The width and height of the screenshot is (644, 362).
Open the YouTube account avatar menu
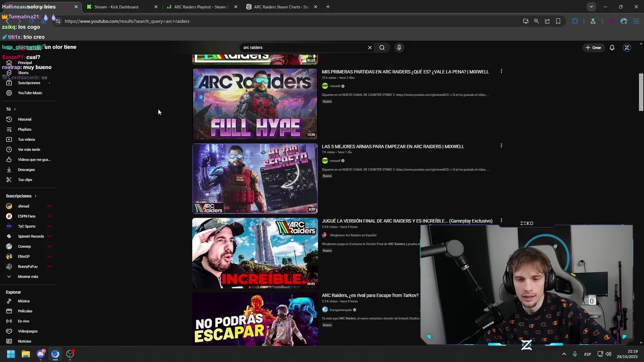[627, 48]
